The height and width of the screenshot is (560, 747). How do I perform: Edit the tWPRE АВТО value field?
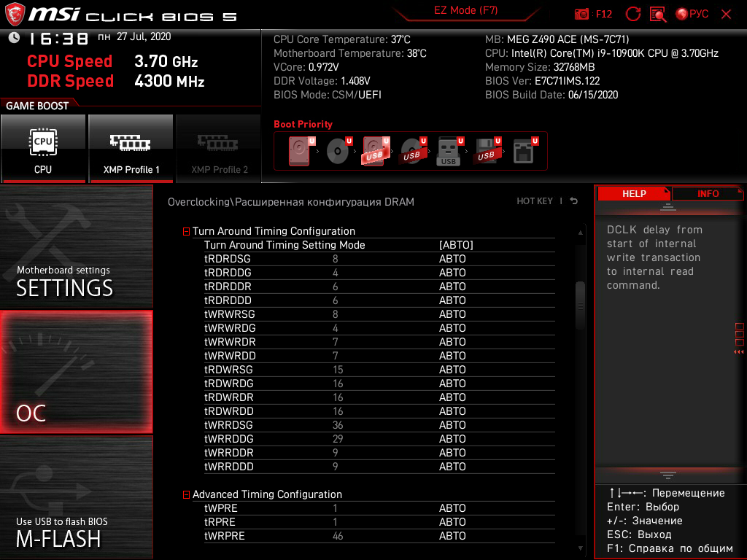click(452, 508)
